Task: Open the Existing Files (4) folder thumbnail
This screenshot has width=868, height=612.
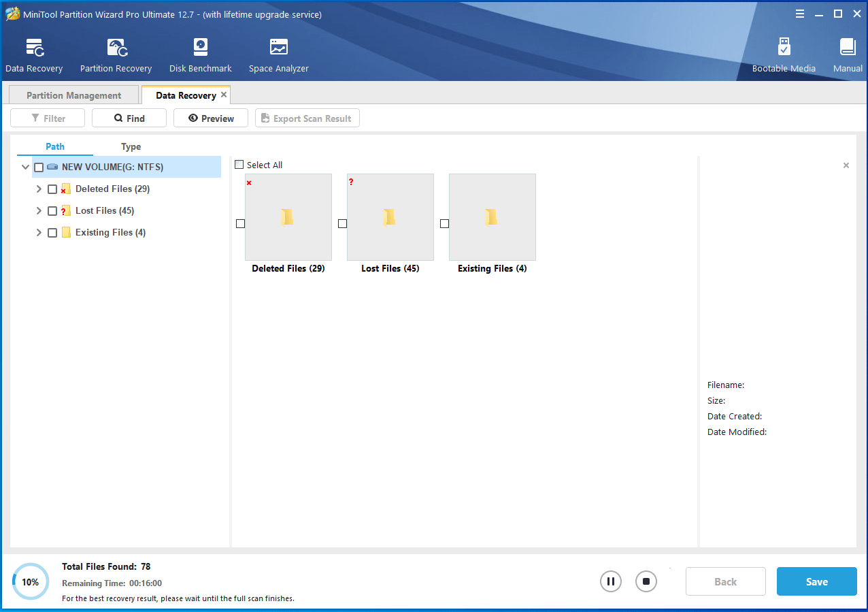Action: point(493,217)
